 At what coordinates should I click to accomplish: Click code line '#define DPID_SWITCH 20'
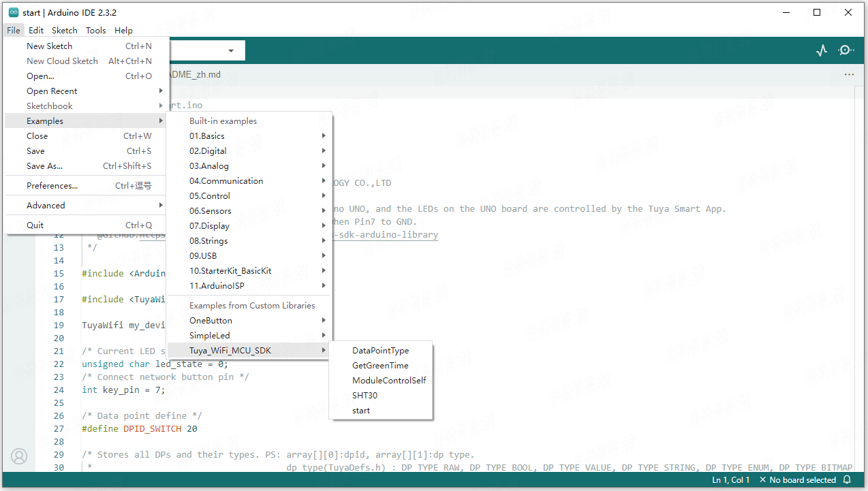(140, 429)
